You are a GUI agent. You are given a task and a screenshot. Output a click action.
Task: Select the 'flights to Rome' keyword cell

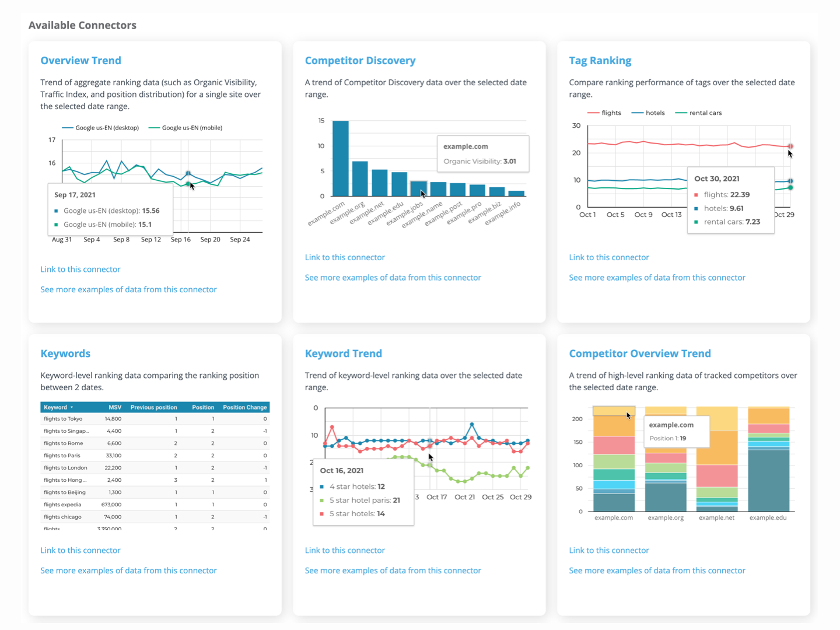[62, 443]
